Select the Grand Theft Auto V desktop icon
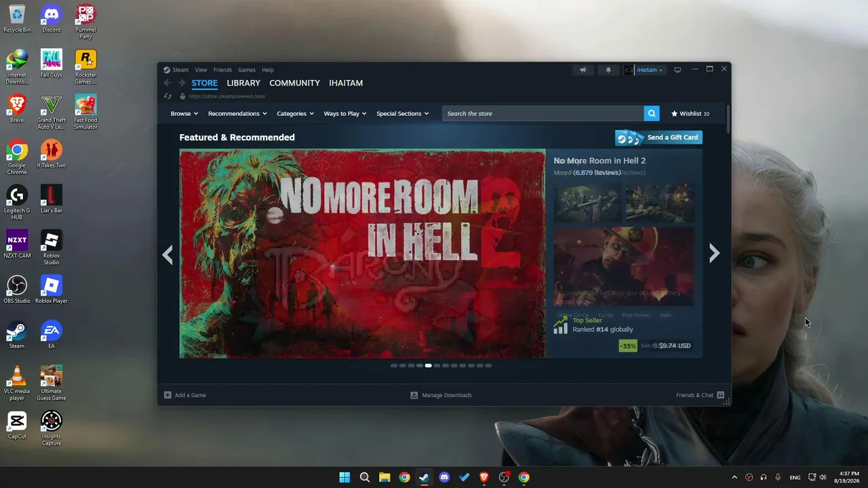Viewport: 868px width, 488px height. tap(52, 113)
